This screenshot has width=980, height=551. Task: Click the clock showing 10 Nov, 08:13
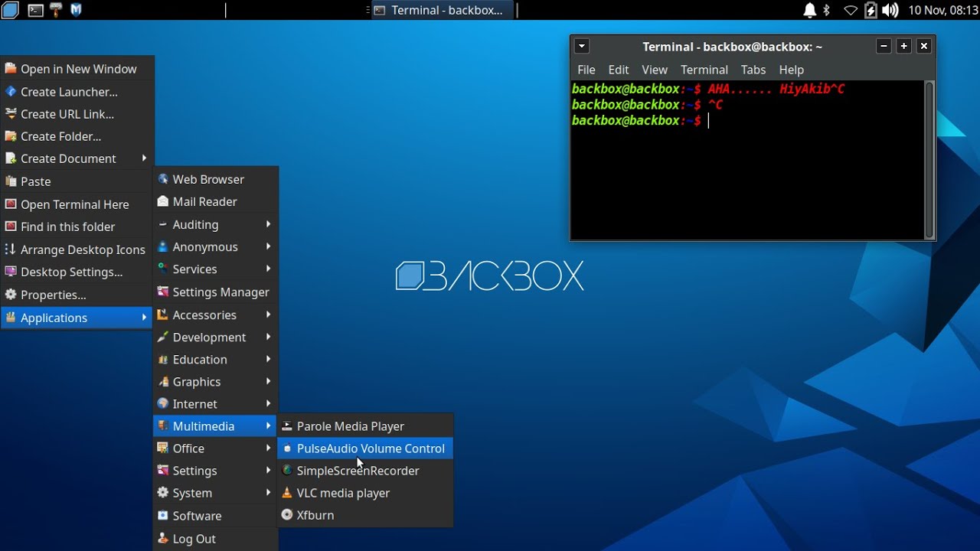942,10
